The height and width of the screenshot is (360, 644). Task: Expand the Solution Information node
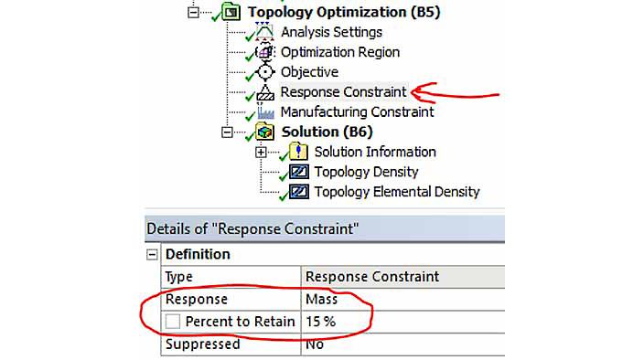[261, 152]
